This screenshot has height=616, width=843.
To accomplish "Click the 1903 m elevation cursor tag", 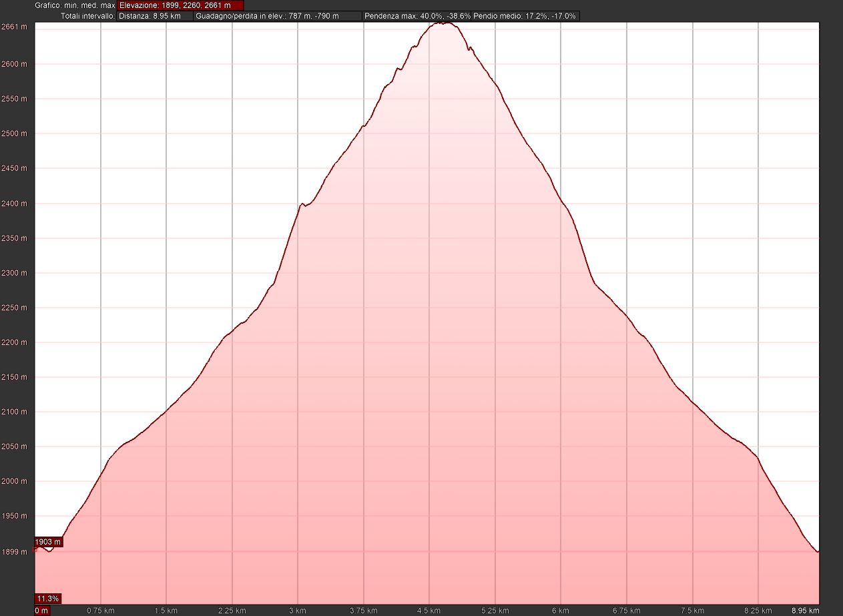I will (x=48, y=542).
